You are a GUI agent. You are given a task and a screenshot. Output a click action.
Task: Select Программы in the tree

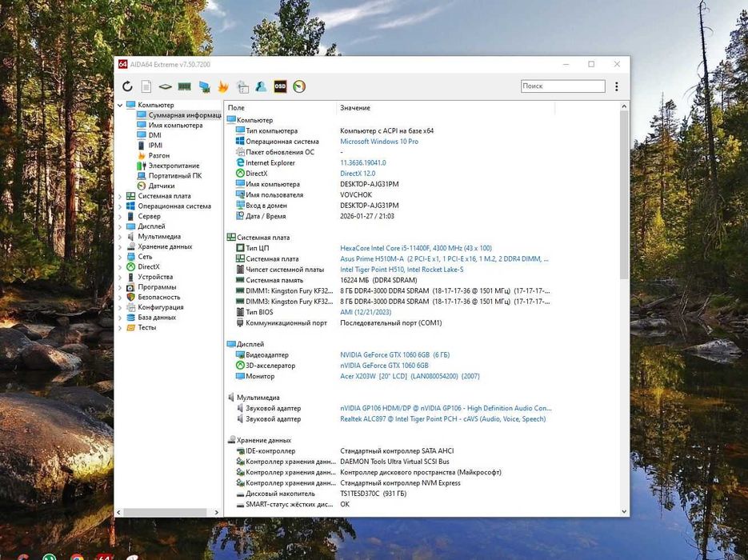(157, 287)
